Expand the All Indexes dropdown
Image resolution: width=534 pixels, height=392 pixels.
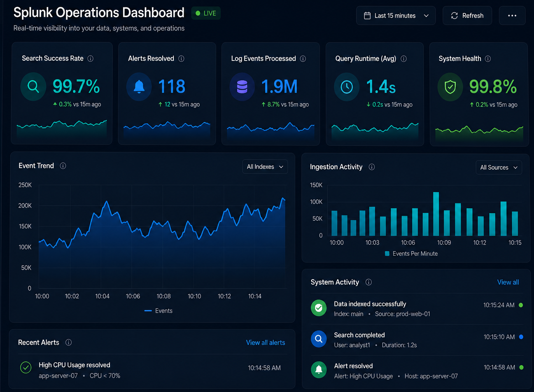[265, 167]
